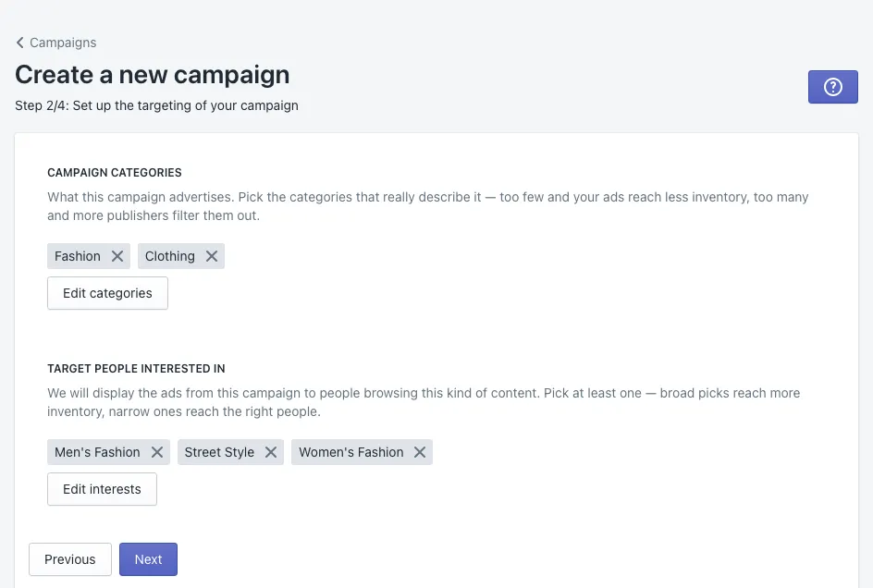Click the 'What this campaign advertises' description
The image size is (873, 588).
tap(427, 206)
